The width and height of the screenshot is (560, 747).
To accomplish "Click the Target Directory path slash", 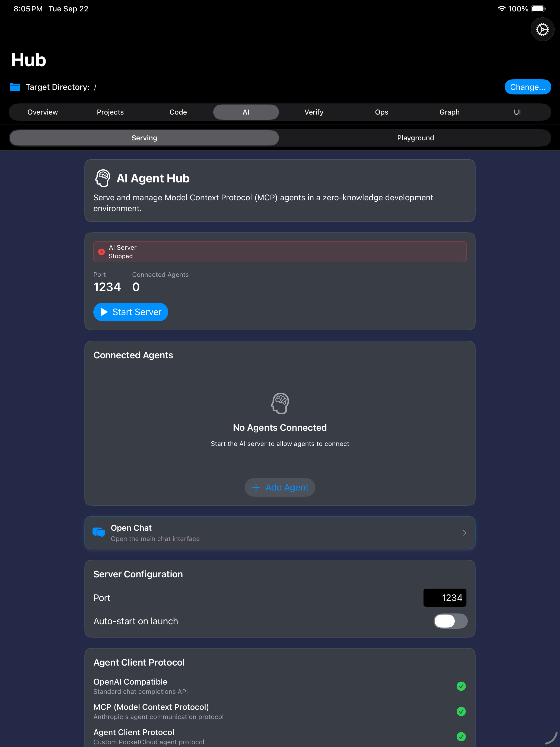I will tap(95, 87).
